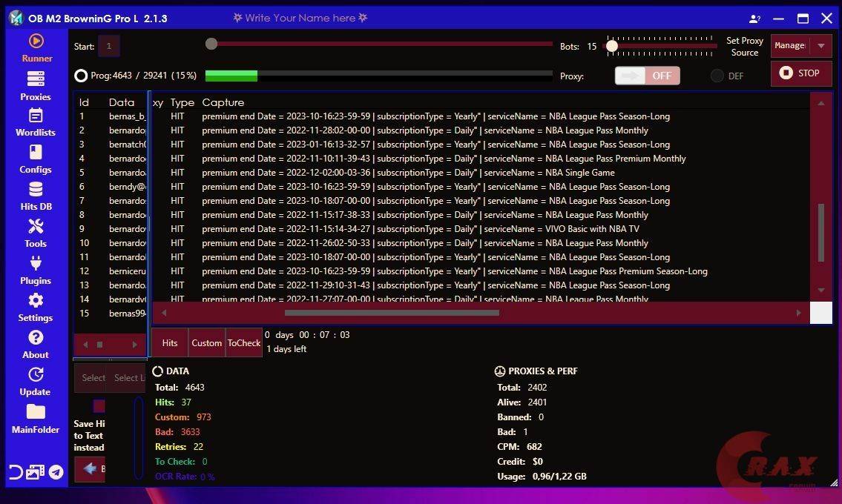Select data row 6 berndy@
This screenshot has height=504, width=842.
coord(111,187)
